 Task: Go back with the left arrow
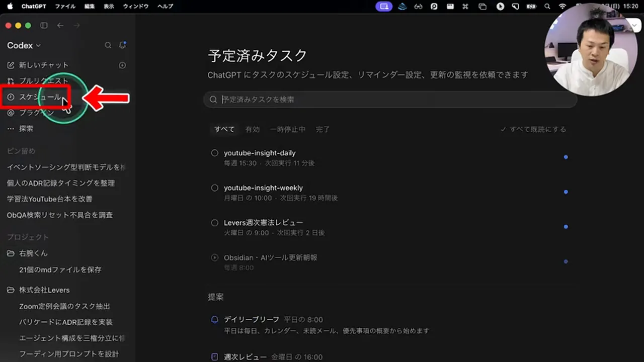click(x=60, y=26)
